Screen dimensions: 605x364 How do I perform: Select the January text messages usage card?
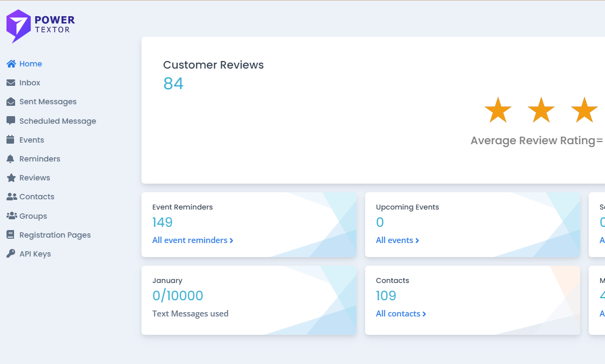point(248,300)
